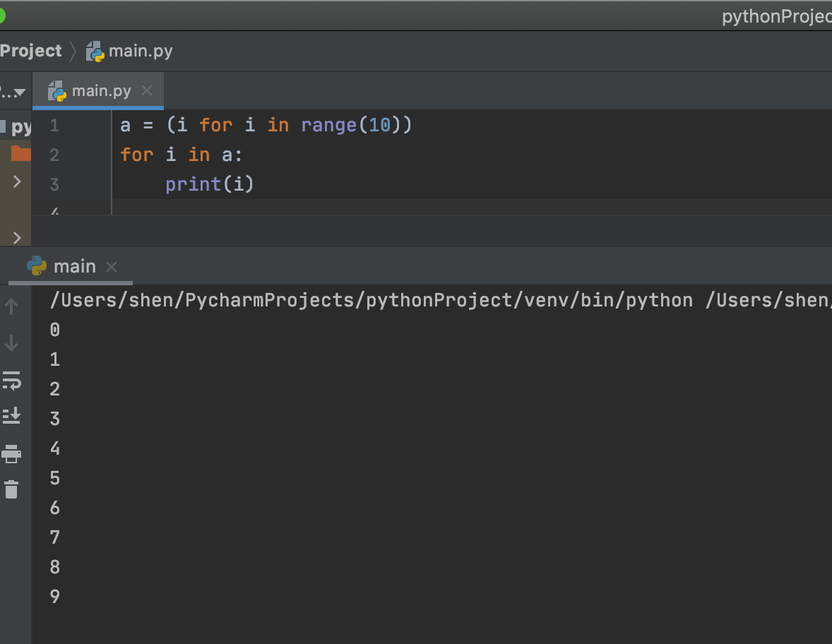Click the Project breadcrumb
This screenshot has height=644, width=832.
pyautogui.click(x=31, y=51)
